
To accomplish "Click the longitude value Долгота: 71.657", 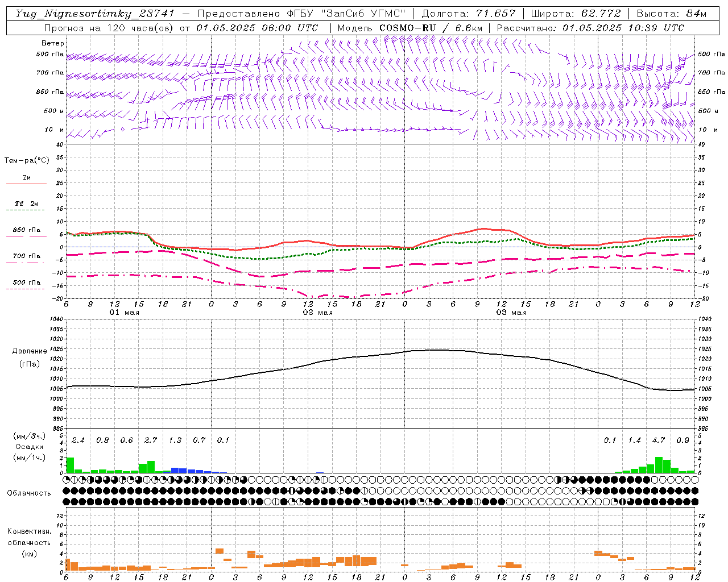I will click(x=469, y=14).
